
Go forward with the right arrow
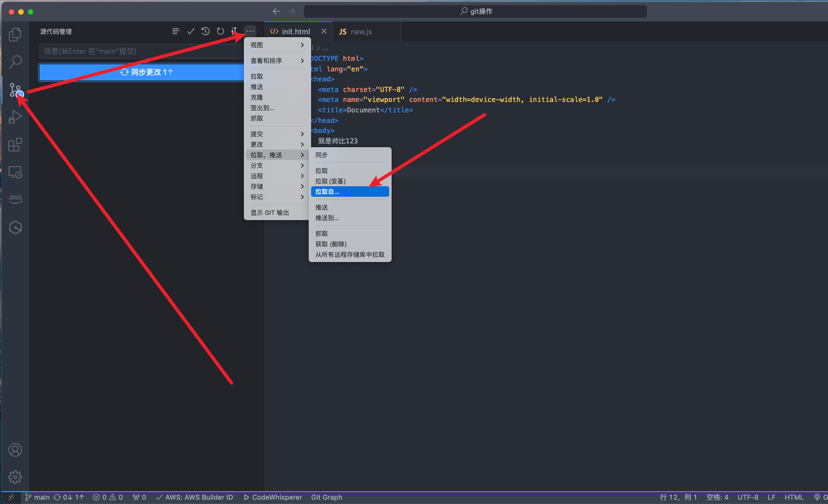pos(292,11)
